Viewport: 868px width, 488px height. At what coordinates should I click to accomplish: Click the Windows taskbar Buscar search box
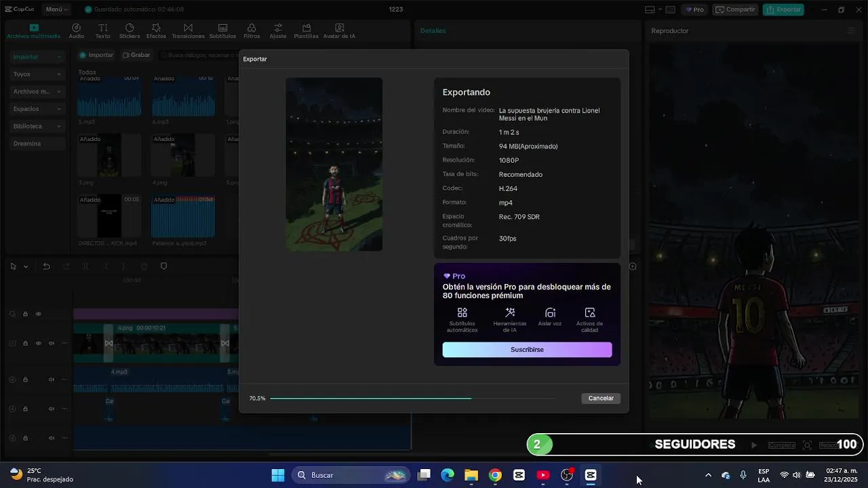coord(351,475)
